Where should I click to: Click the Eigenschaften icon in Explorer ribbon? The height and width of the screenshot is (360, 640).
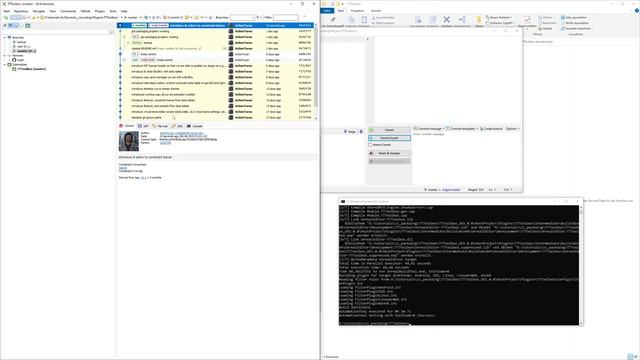(527, 19)
